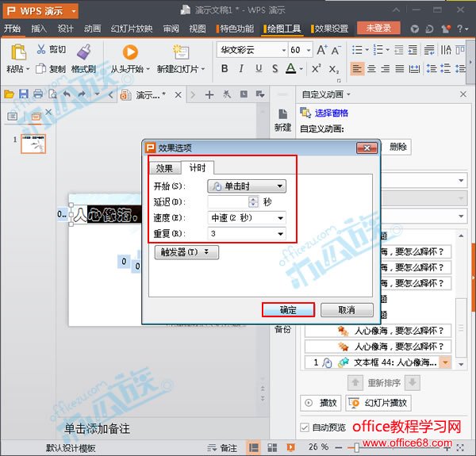Open the 开始 (Start) dropdown showing 单击时
This screenshot has width=476, height=456.
click(246, 186)
